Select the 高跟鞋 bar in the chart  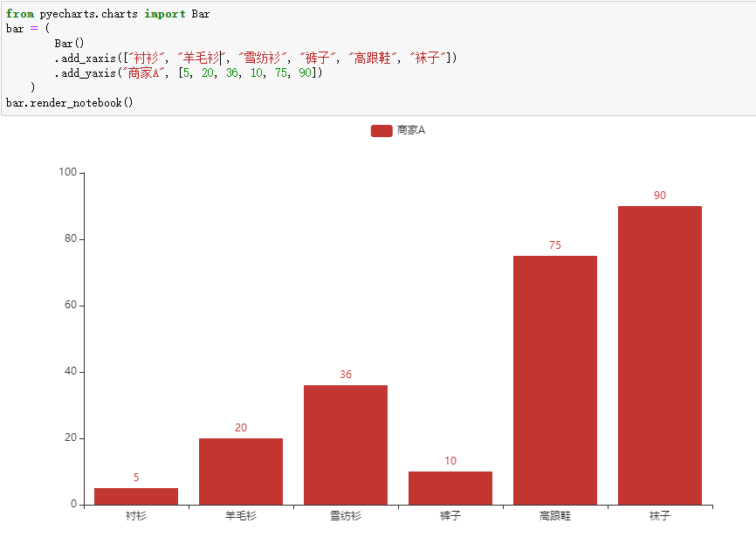pyautogui.click(x=555, y=375)
